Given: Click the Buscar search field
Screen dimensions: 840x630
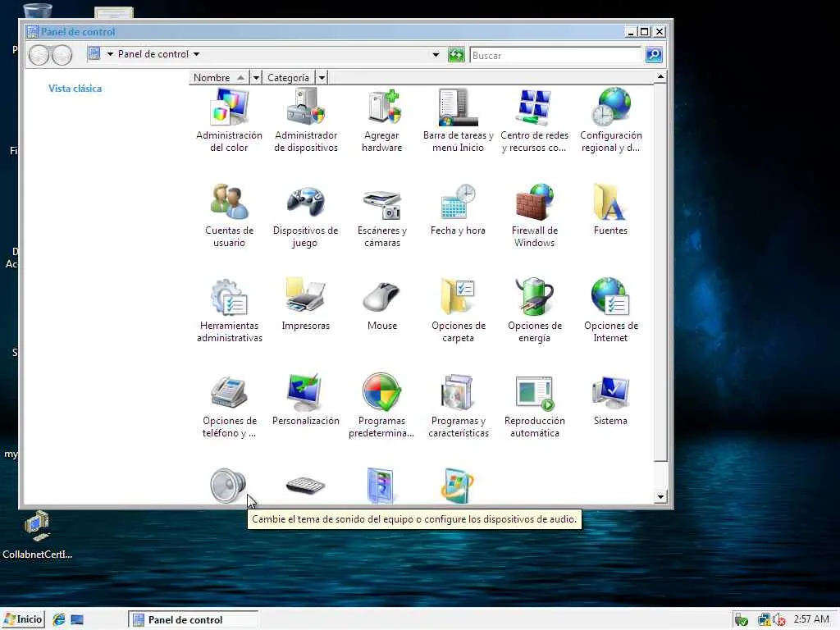Looking at the screenshot, I should (555, 55).
